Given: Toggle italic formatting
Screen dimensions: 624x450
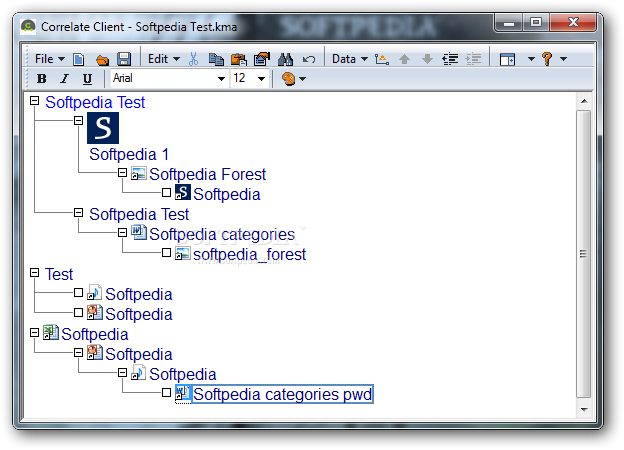Looking at the screenshot, I should (x=64, y=79).
